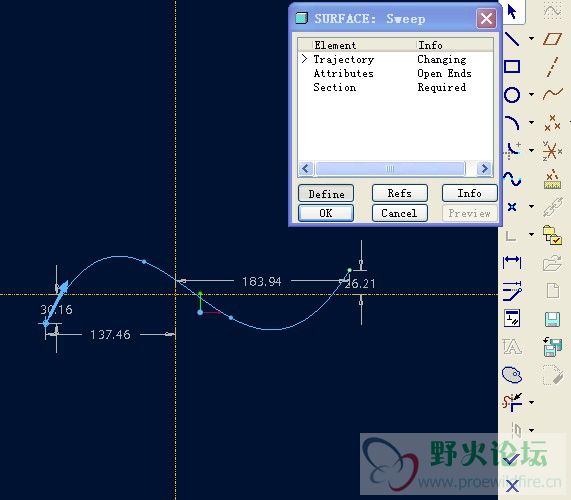Choose the Rectangle sketch tool
The width and height of the screenshot is (571, 500).
512,67
